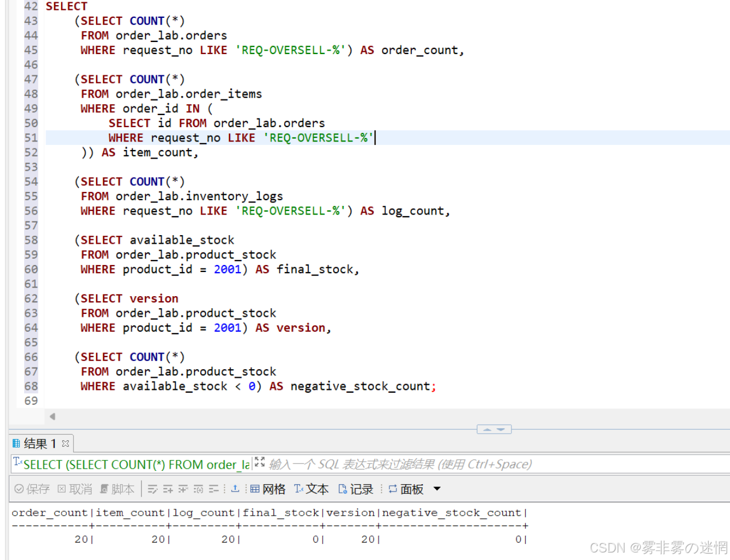Close the 结果 1 tab
Image resolution: width=730 pixels, height=560 pixels.
(66, 443)
